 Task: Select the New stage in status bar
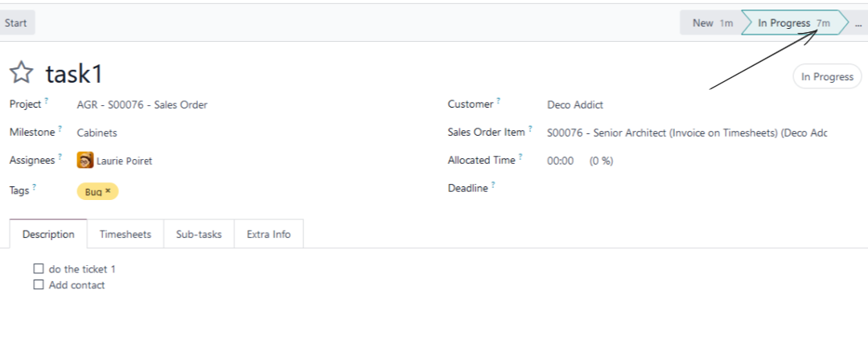coord(712,23)
